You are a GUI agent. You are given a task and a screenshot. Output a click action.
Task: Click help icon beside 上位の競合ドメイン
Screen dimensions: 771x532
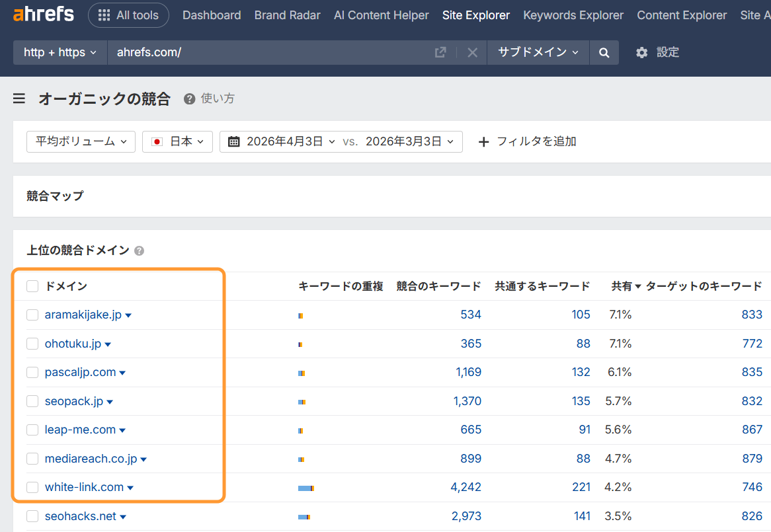pos(139,251)
